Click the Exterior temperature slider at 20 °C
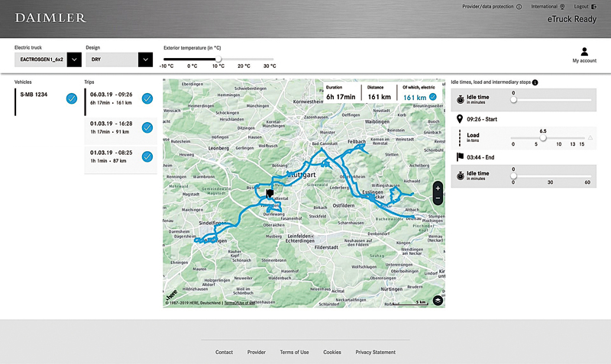Screen dimensions: 611x364 coord(244,59)
